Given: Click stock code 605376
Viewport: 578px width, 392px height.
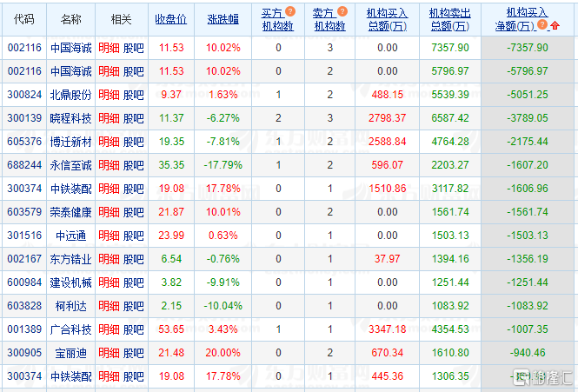Looking at the screenshot, I should 24,142.
